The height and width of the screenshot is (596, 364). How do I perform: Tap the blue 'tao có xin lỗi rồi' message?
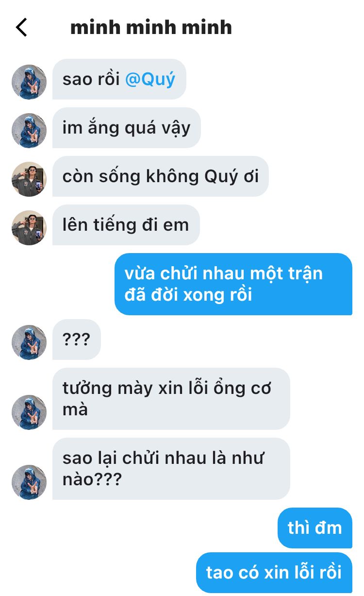pos(274,573)
